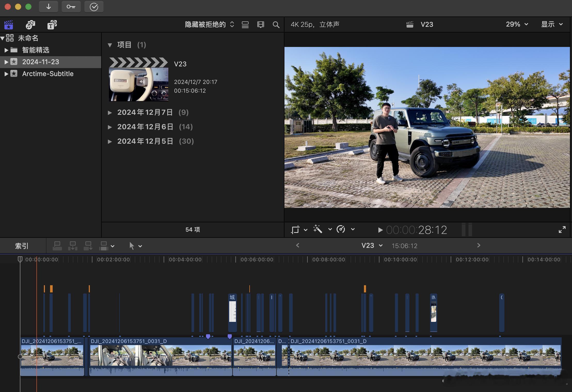572x392 pixels.
Task: Open the retiming speedometer menu
Action: click(341, 229)
